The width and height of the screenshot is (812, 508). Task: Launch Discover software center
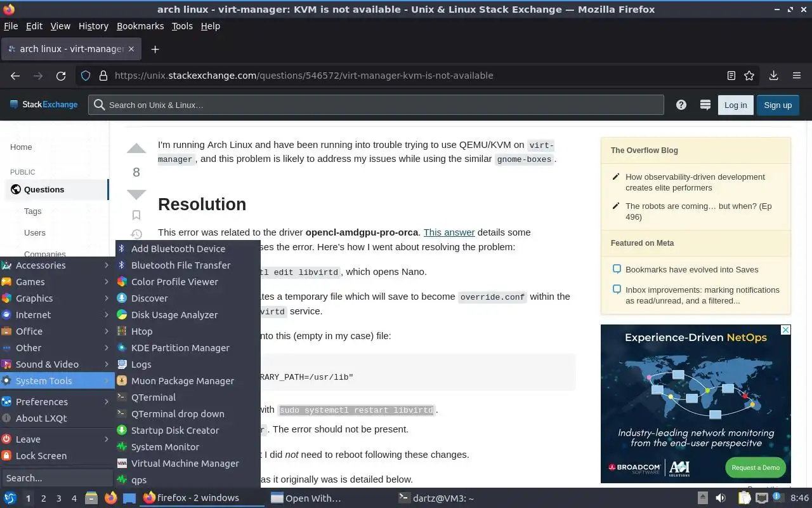188,298
